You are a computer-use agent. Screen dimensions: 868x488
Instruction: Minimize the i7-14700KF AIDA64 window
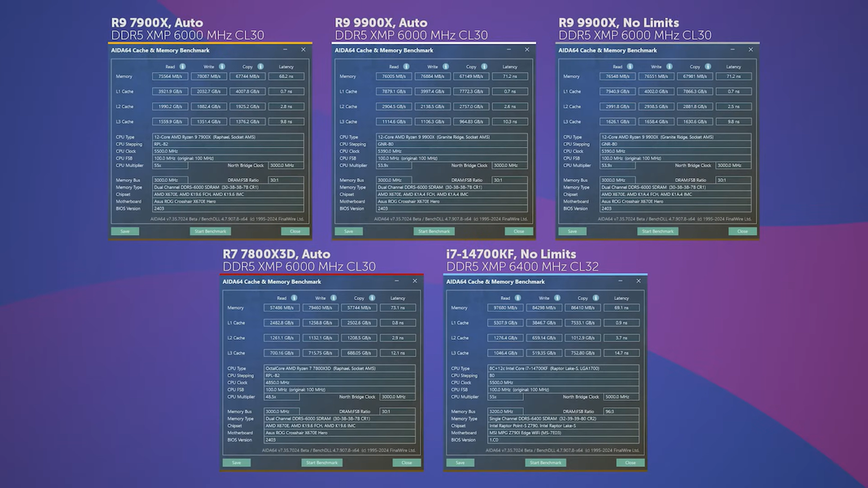pyautogui.click(x=620, y=281)
